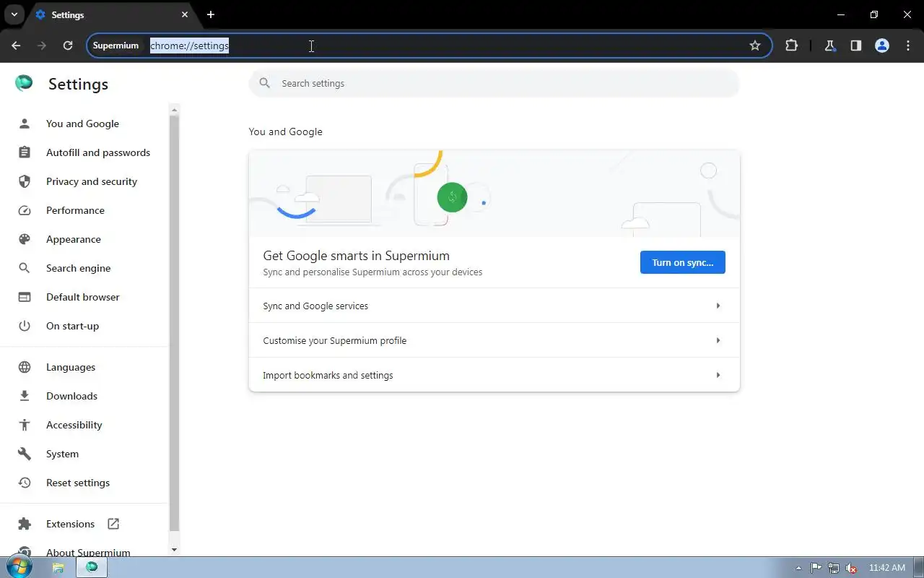Click the sidebar scrollbar down arrow

(174, 550)
